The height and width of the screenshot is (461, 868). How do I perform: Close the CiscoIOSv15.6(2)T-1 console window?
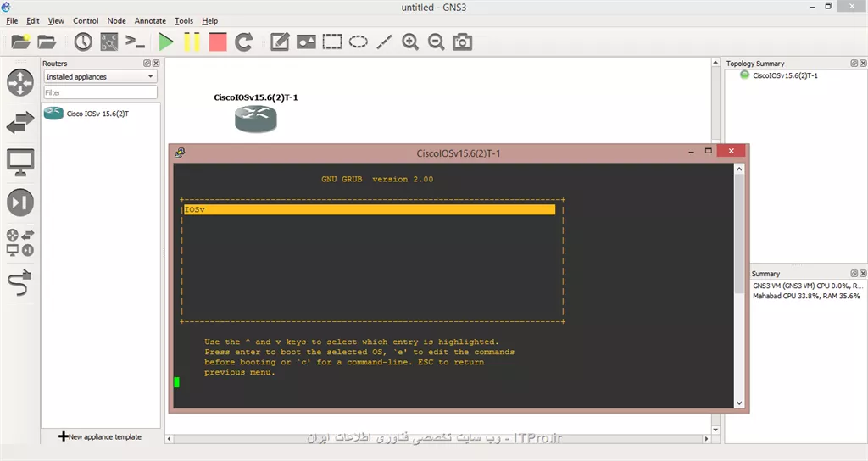732,151
